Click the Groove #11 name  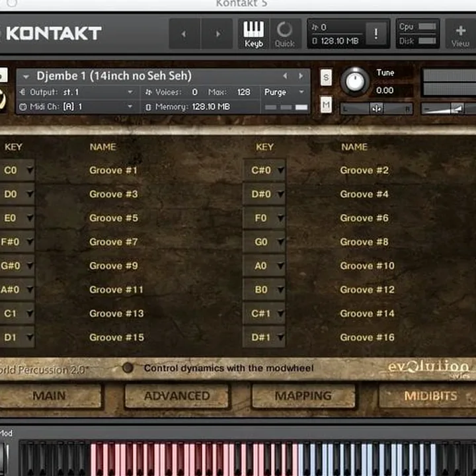[x=116, y=290]
